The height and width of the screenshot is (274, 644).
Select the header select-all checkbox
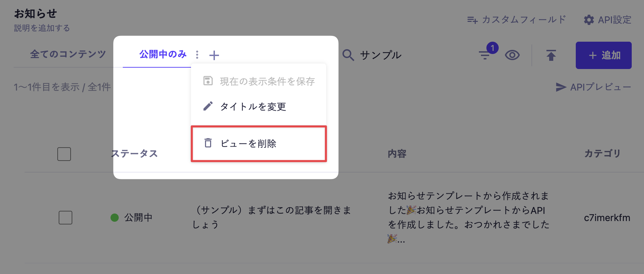pos(64,154)
